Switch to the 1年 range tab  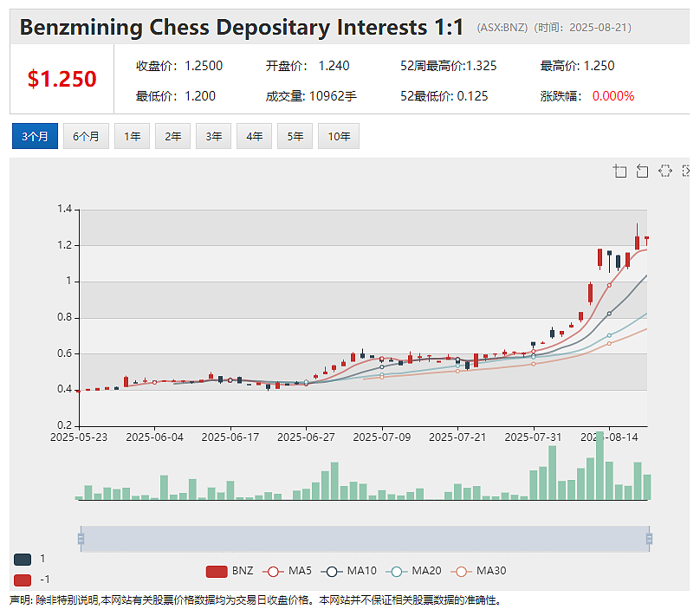tap(133, 136)
